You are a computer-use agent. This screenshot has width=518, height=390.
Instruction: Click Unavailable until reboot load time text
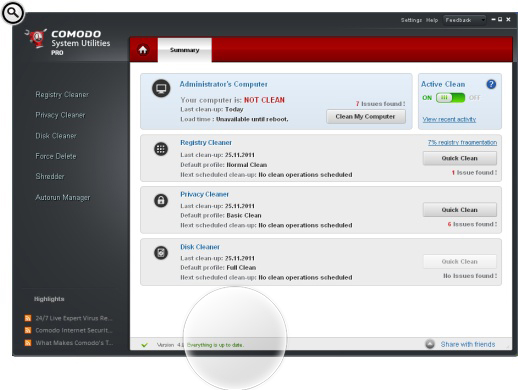click(252, 119)
